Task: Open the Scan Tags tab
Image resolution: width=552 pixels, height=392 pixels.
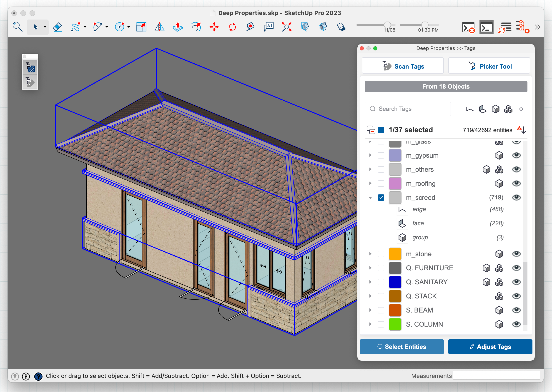Action: pyautogui.click(x=403, y=66)
